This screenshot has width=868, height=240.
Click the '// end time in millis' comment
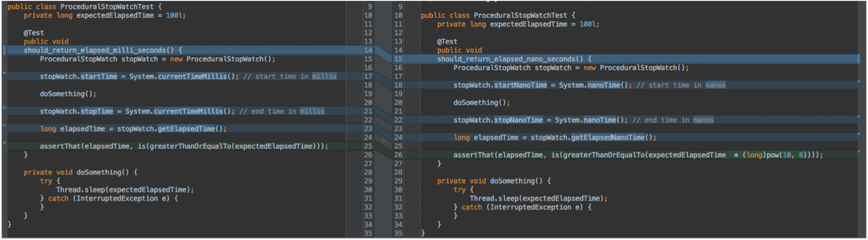[282, 111]
